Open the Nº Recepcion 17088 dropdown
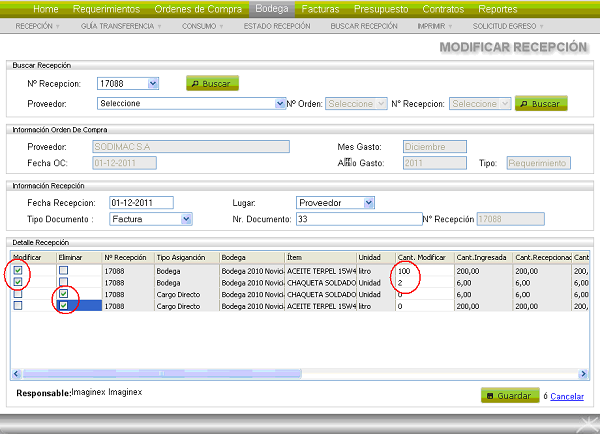The image size is (600, 434). [128, 83]
